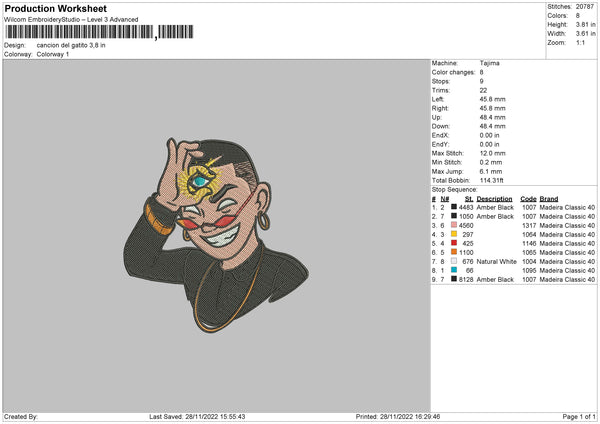The width and height of the screenshot is (600, 424).
Task: Click the St. column header
Action: (469, 199)
